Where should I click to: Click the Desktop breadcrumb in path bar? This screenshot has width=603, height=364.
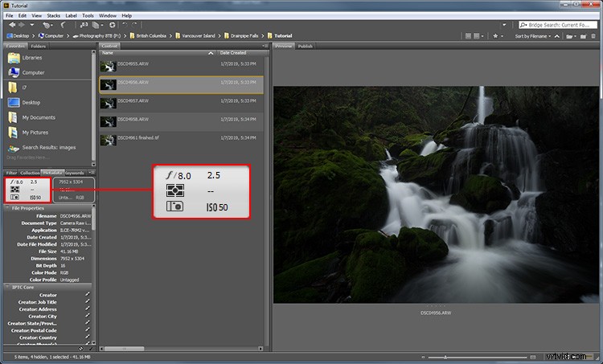click(x=18, y=35)
